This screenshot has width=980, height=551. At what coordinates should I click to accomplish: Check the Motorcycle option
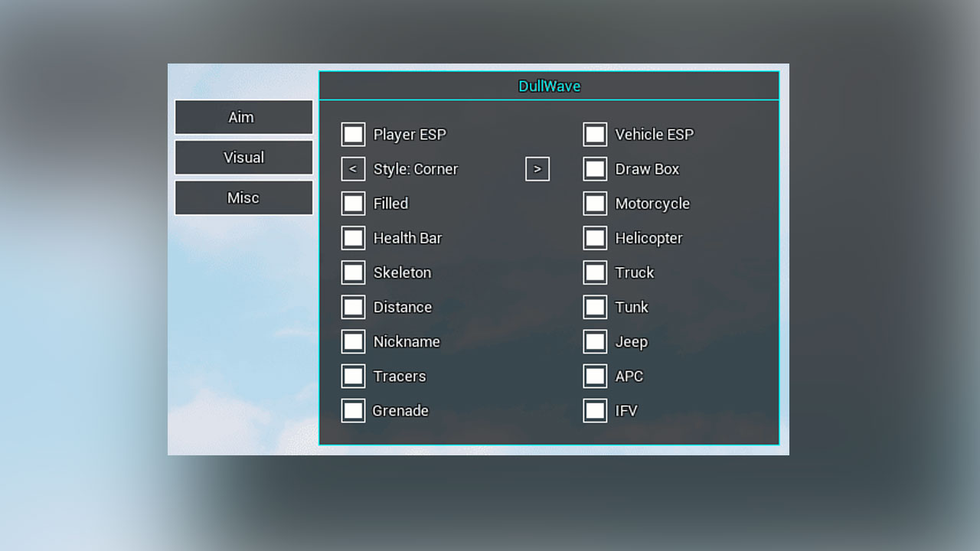[595, 204]
